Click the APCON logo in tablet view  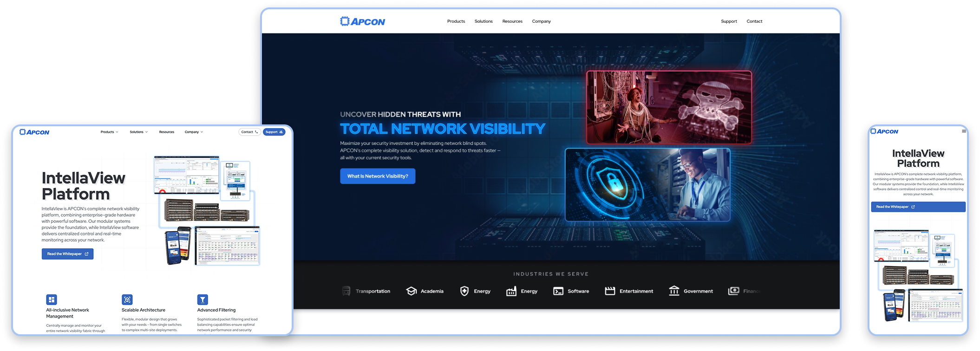pyautogui.click(x=34, y=132)
